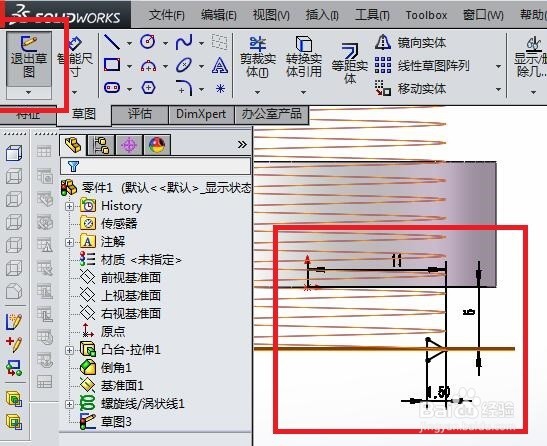The image size is (547, 446).
Task: Click Convert Entities (转换实体引用) tool
Action: 304,57
